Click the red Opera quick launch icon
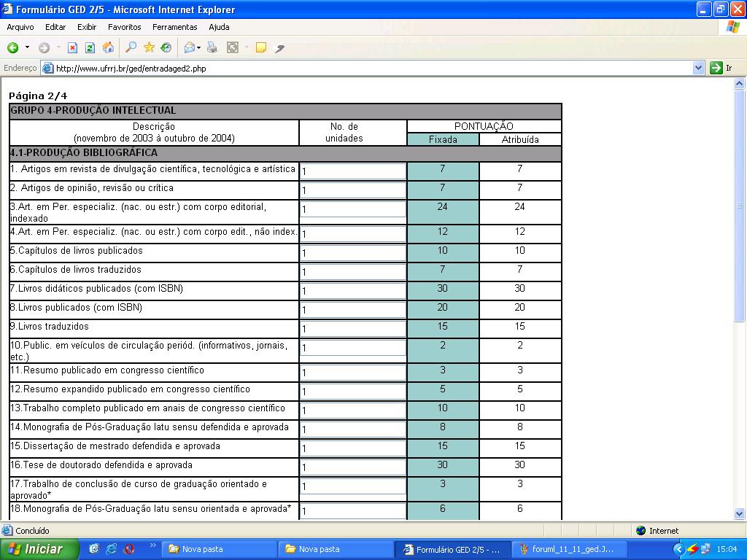The image size is (747, 560). 128,549
